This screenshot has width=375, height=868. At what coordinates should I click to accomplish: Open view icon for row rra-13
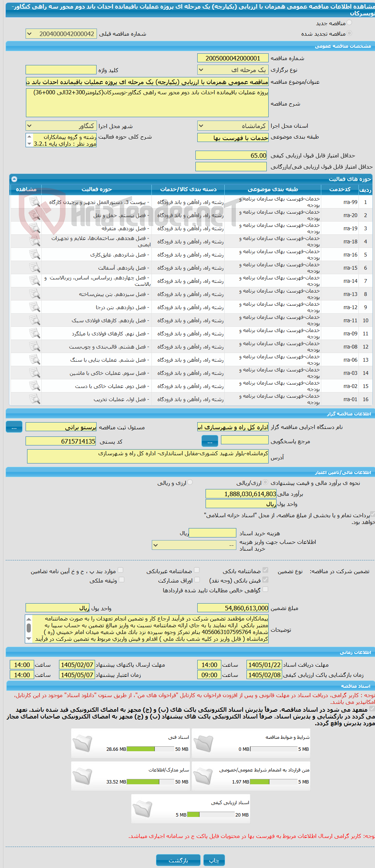[35, 294]
